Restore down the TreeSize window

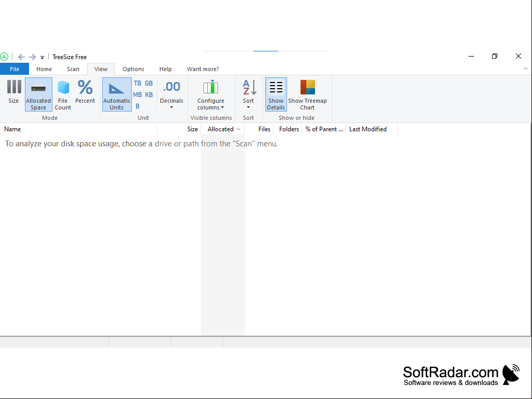[x=495, y=57]
